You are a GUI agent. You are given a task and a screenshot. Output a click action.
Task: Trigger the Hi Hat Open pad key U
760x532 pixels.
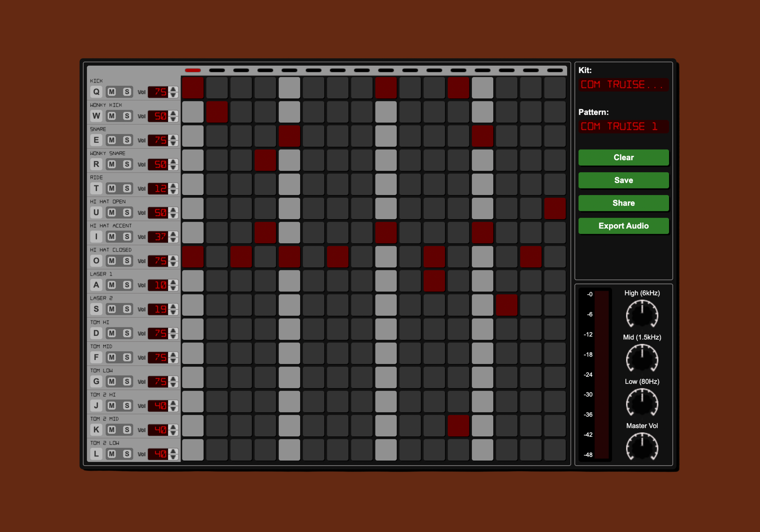pos(96,212)
